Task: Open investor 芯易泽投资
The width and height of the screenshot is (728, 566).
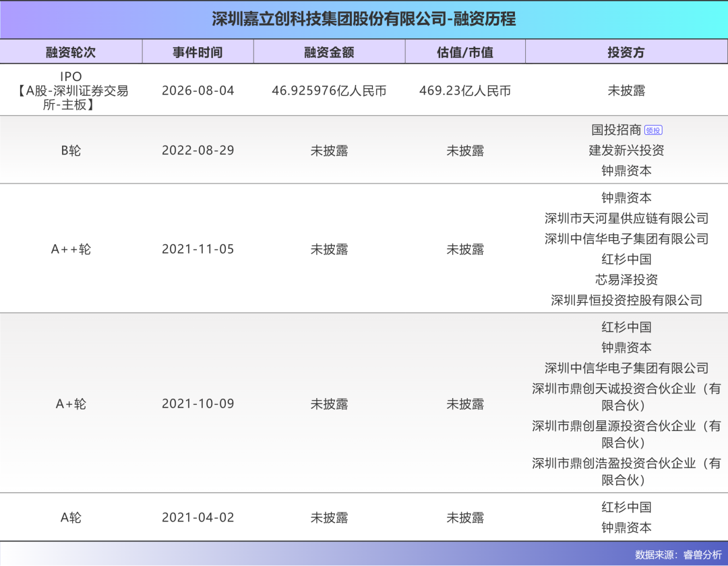Action: 626,280
